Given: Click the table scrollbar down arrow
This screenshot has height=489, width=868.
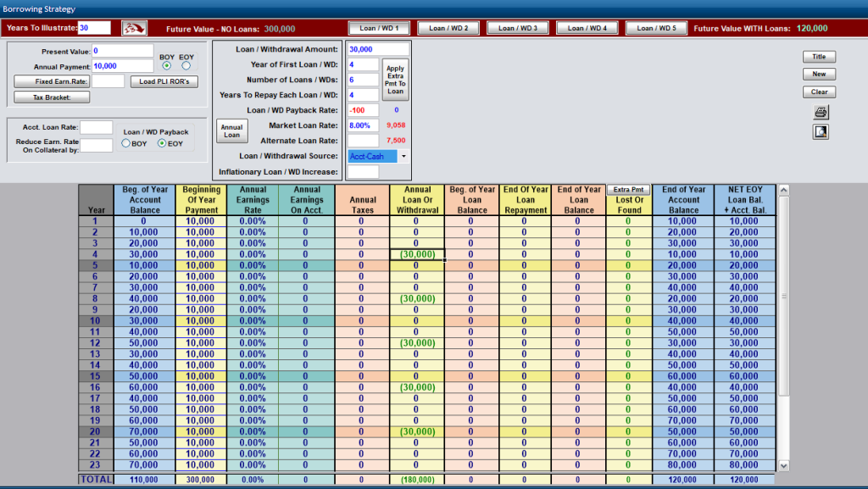Looking at the screenshot, I should (783, 466).
